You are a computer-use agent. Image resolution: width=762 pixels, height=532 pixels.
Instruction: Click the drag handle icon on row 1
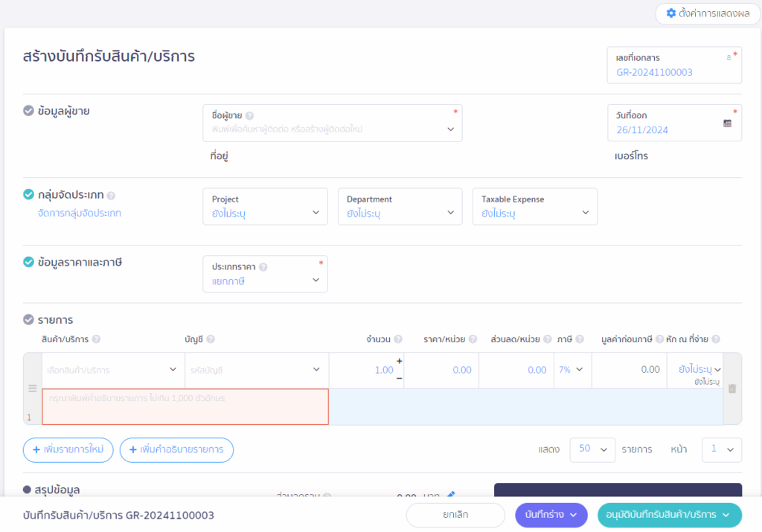pyautogui.click(x=32, y=388)
